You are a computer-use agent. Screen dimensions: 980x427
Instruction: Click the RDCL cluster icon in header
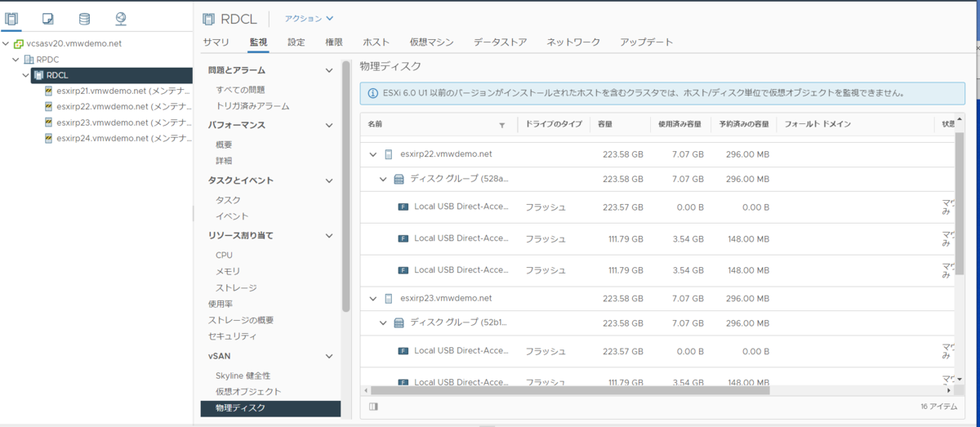pyautogui.click(x=208, y=18)
